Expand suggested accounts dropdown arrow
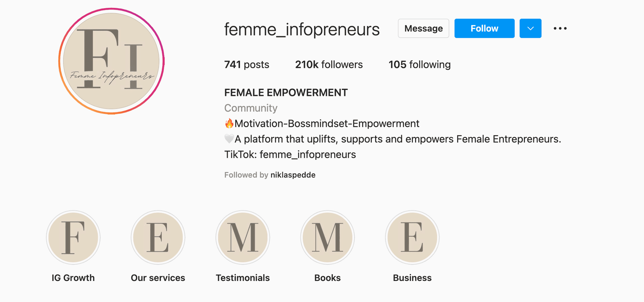The width and height of the screenshot is (644, 302). pyautogui.click(x=530, y=28)
